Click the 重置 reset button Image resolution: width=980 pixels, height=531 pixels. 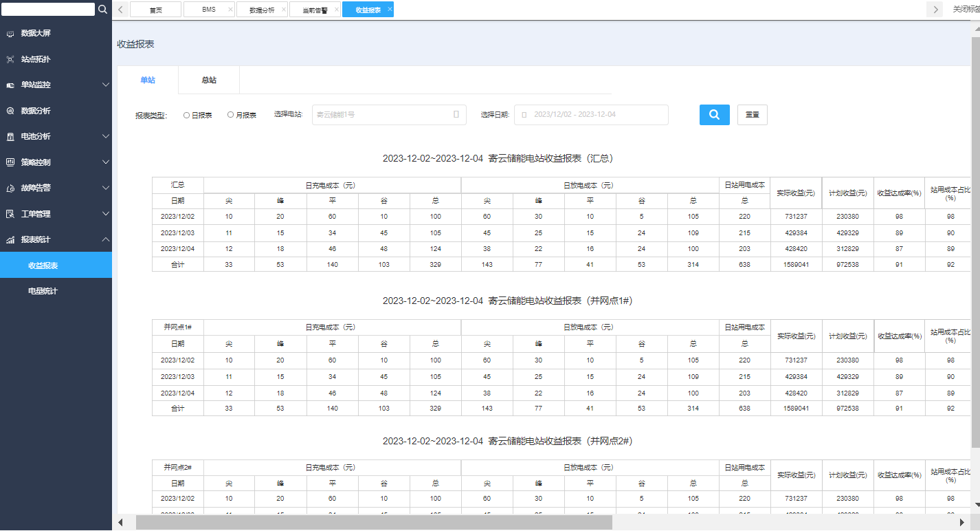point(753,115)
